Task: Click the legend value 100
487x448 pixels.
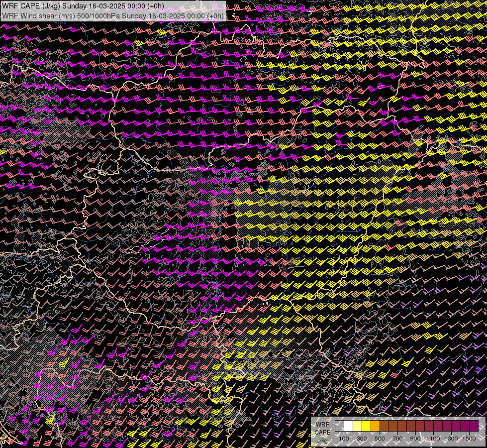Action: (x=344, y=439)
